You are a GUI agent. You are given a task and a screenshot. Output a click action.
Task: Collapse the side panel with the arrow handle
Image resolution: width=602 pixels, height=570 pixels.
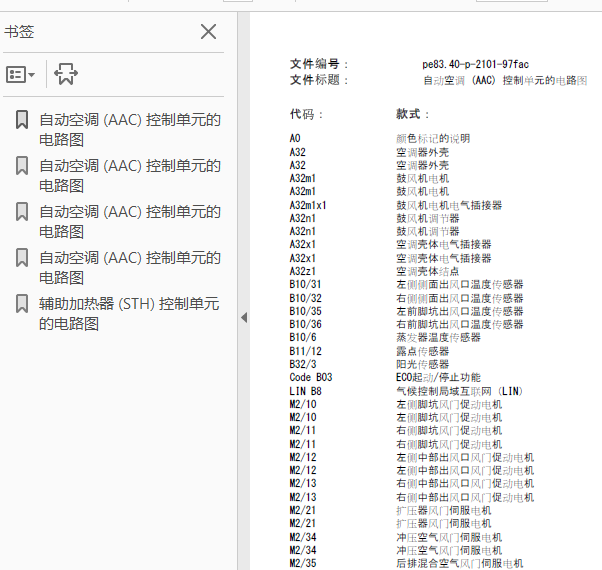point(244,317)
